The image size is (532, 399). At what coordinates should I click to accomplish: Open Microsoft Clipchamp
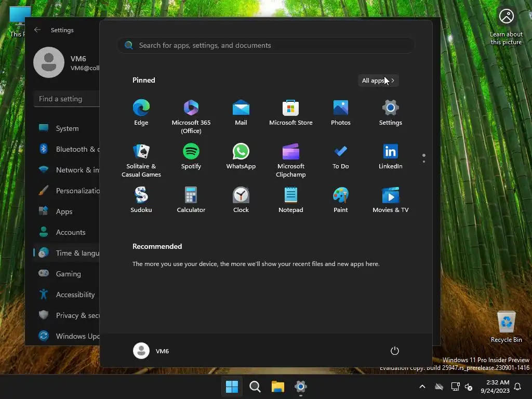[x=291, y=161]
